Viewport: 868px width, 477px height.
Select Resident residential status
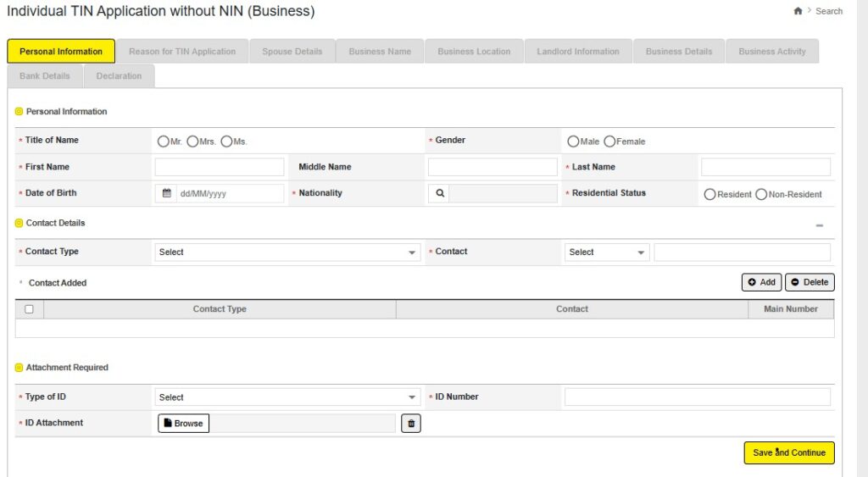[709, 195]
